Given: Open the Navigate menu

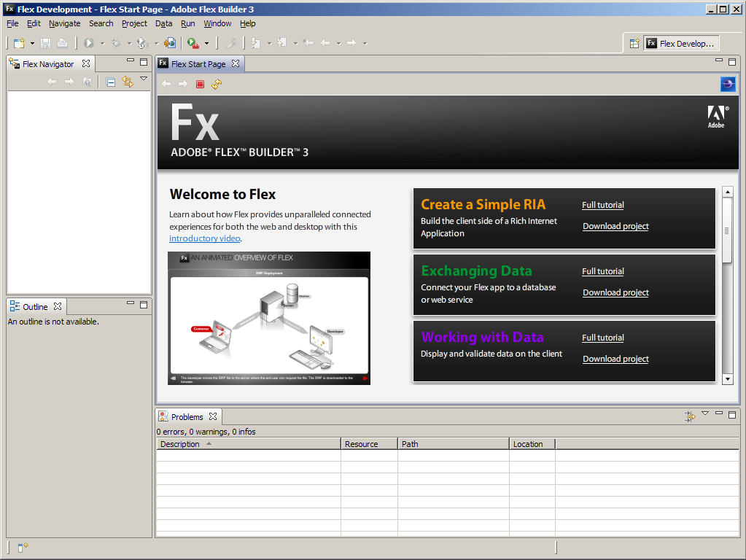Looking at the screenshot, I should tap(65, 23).
